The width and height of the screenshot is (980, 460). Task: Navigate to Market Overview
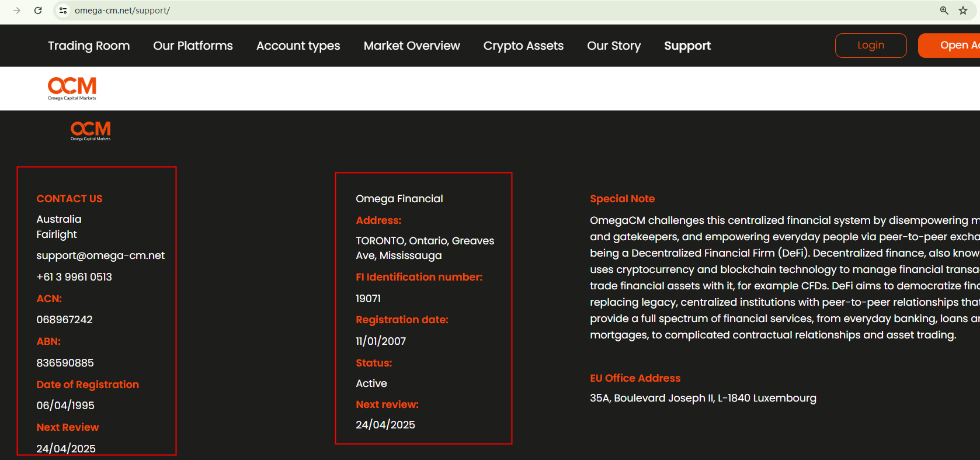[x=412, y=46]
